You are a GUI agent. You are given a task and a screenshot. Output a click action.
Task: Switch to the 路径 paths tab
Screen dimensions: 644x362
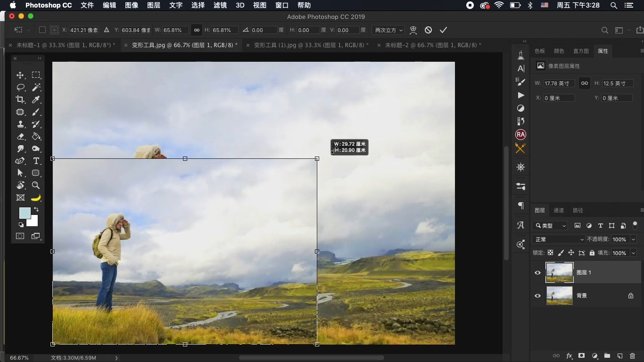tap(578, 210)
